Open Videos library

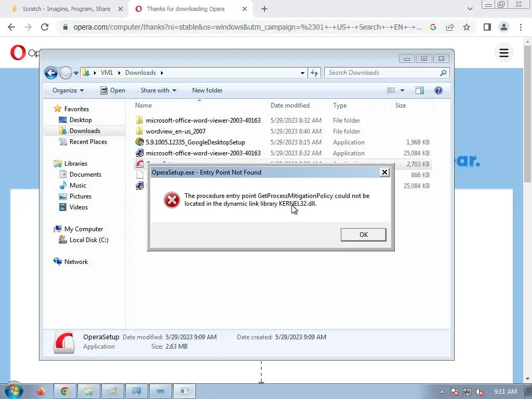tap(78, 207)
